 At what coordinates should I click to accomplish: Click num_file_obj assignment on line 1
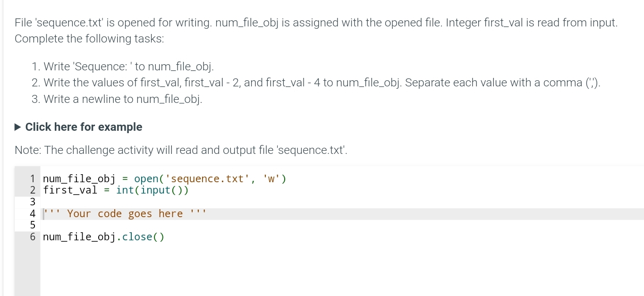pos(78,178)
